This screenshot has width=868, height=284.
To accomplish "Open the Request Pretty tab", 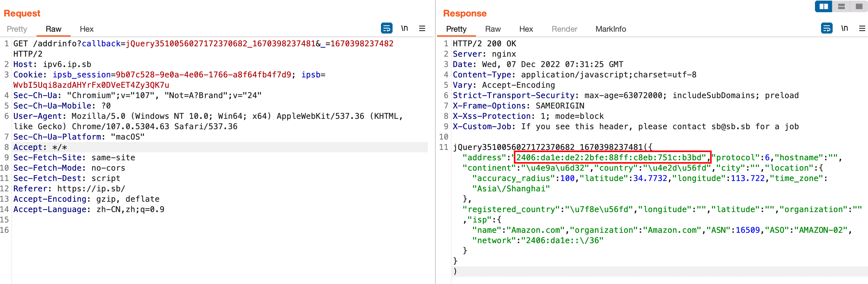I will point(17,29).
